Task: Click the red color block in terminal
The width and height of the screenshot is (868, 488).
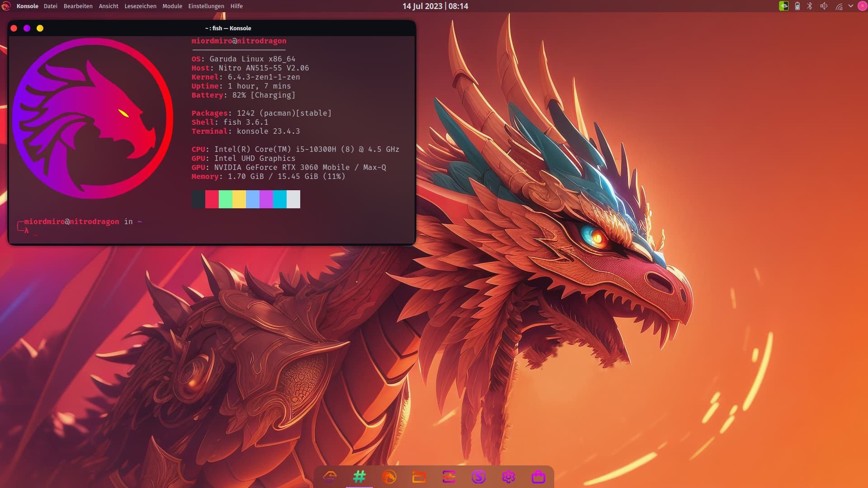Action: [212, 199]
